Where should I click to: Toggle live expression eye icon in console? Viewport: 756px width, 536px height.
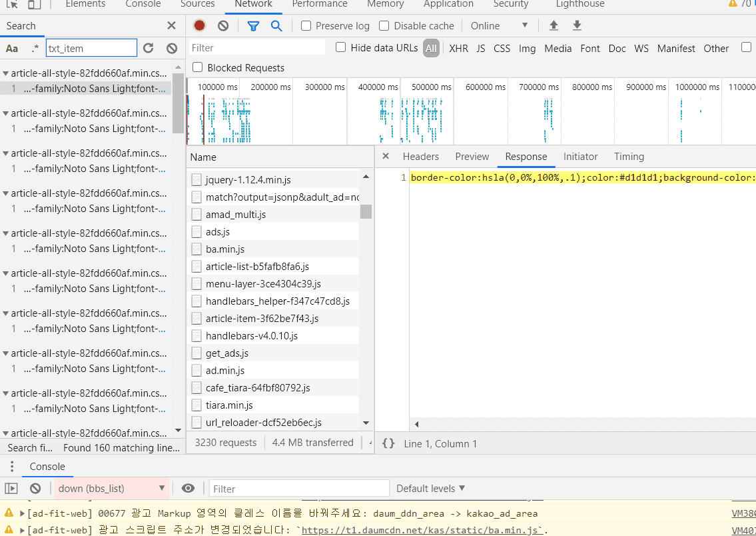(189, 489)
